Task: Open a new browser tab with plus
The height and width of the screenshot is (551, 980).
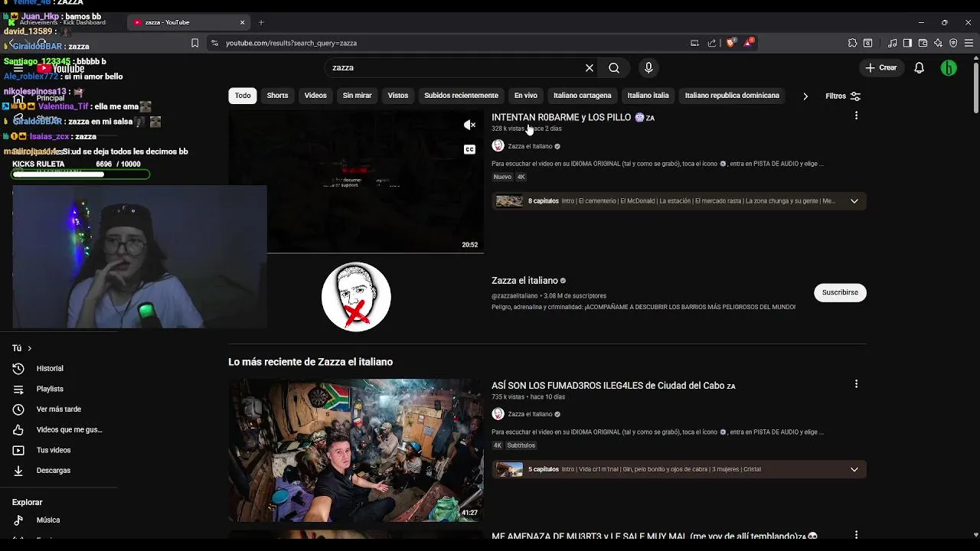Action: pos(261,22)
